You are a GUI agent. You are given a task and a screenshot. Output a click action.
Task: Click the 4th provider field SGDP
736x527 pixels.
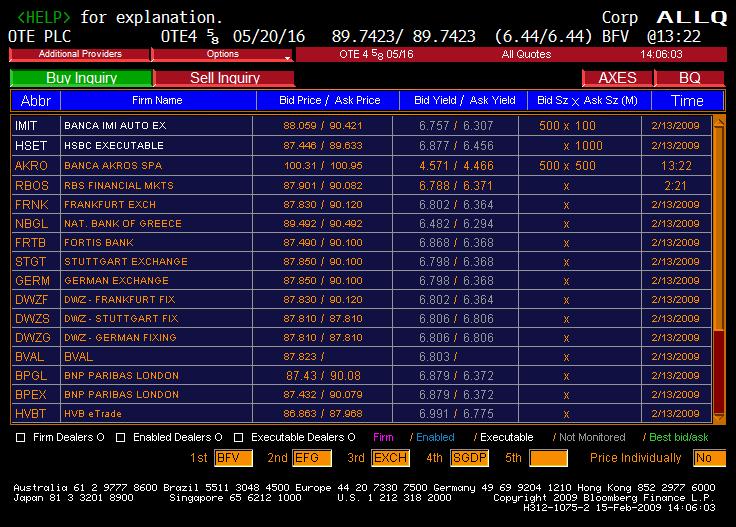(x=469, y=458)
